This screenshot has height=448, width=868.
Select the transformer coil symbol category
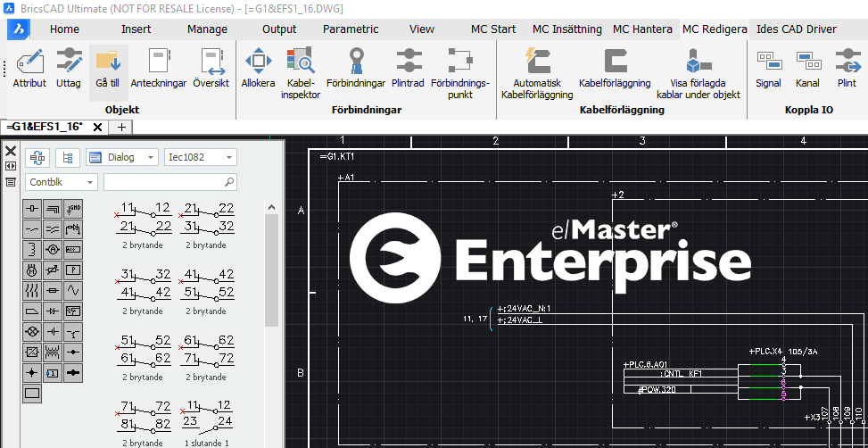click(x=53, y=352)
